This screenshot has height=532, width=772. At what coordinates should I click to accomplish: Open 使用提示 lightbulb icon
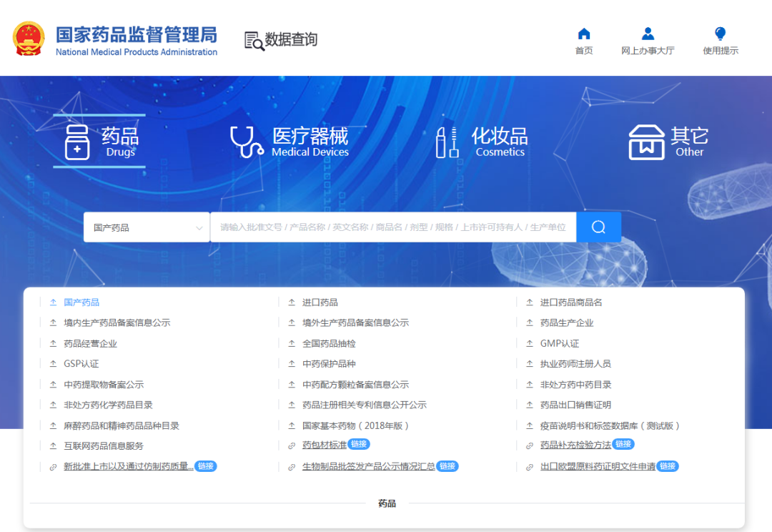(x=721, y=34)
